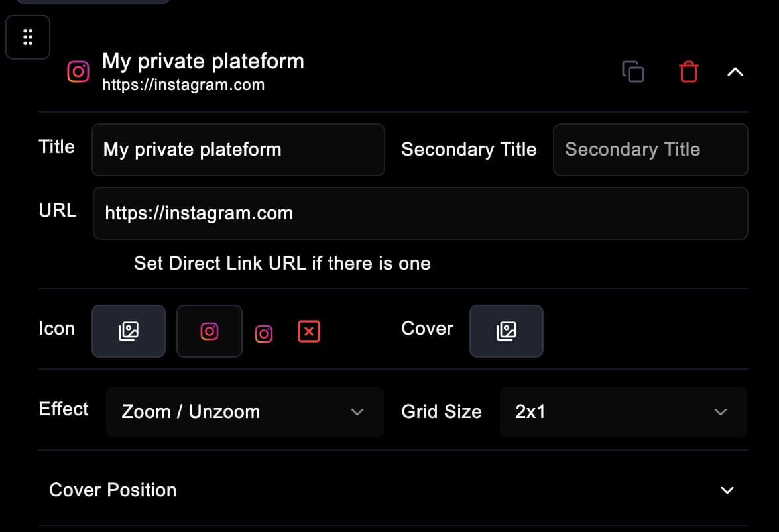The image size is (779, 532).
Task: Click the Instagram logo beside the link title
Action: [x=78, y=72]
